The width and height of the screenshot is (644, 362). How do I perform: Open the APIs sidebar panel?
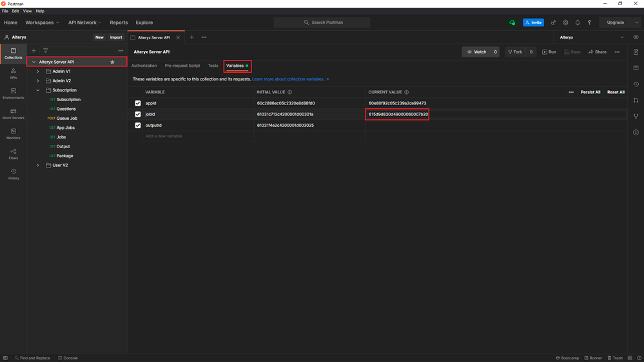pyautogui.click(x=13, y=73)
